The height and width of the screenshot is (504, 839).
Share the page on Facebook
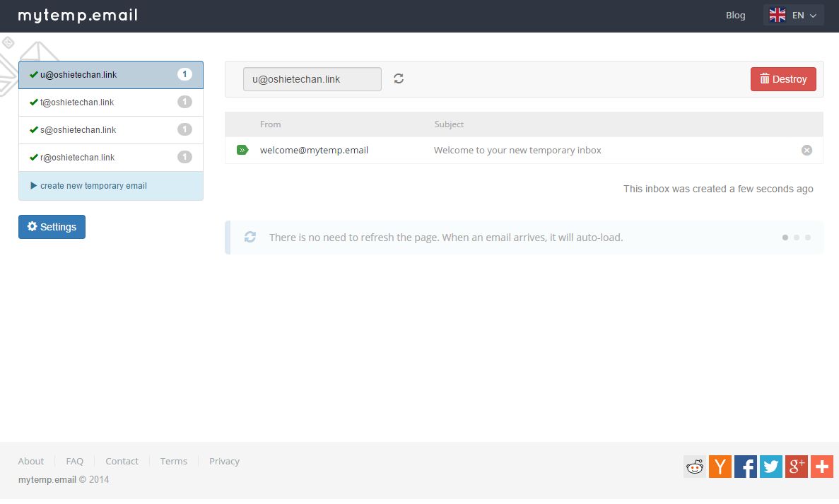click(x=746, y=467)
